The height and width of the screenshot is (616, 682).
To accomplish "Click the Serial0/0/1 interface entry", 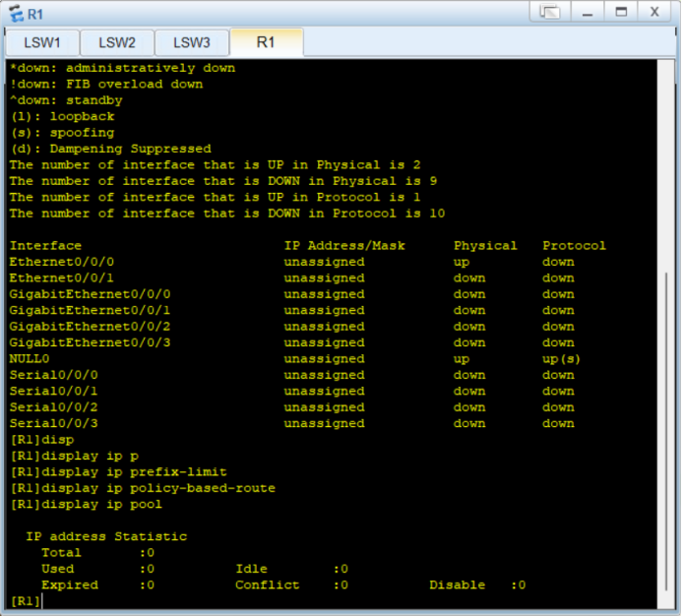I will coord(53,391).
